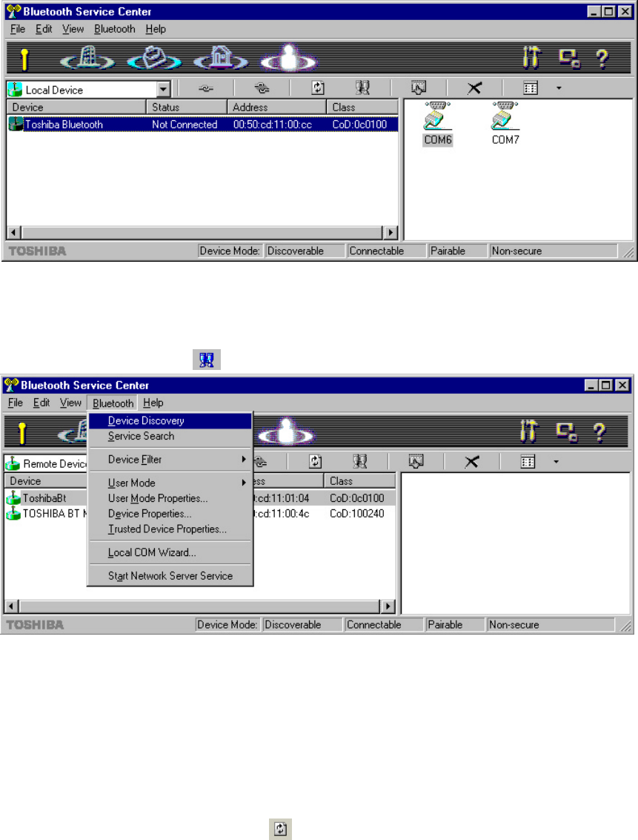Choose Trusted Device Properties menu item

170,529
